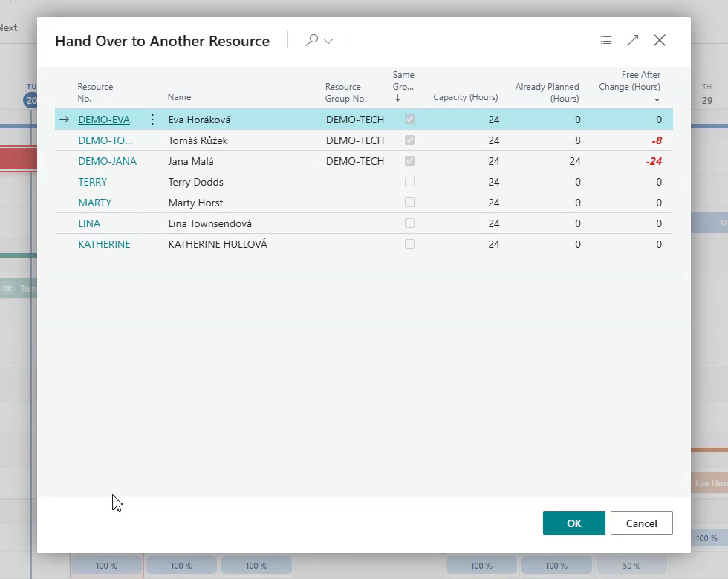This screenshot has height=579, width=728.
Task: Select the name cell Tomáš Růžek
Action: click(x=198, y=140)
